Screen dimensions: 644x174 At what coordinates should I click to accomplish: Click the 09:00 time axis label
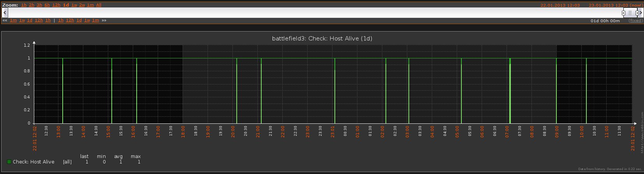click(x=557, y=131)
